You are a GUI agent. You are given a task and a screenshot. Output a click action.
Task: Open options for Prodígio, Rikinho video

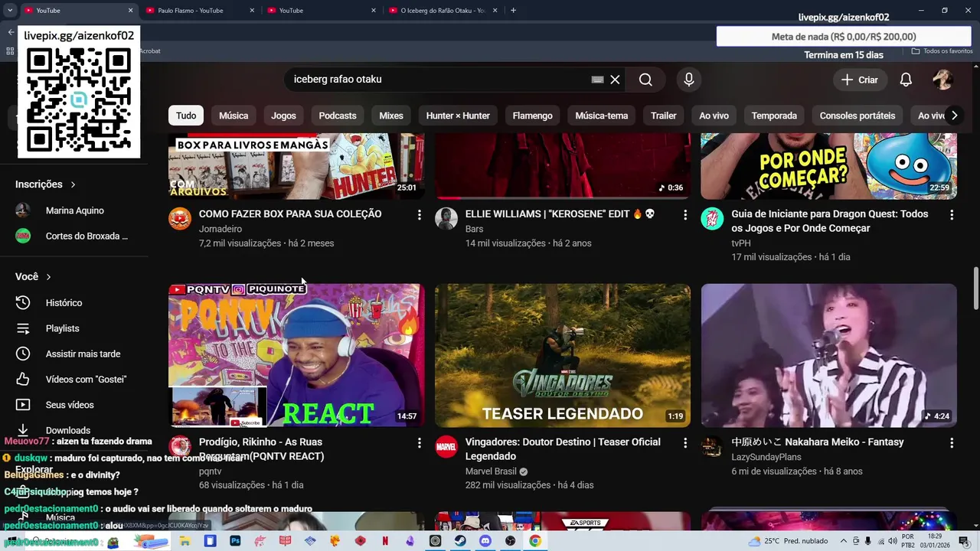point(419,443)
